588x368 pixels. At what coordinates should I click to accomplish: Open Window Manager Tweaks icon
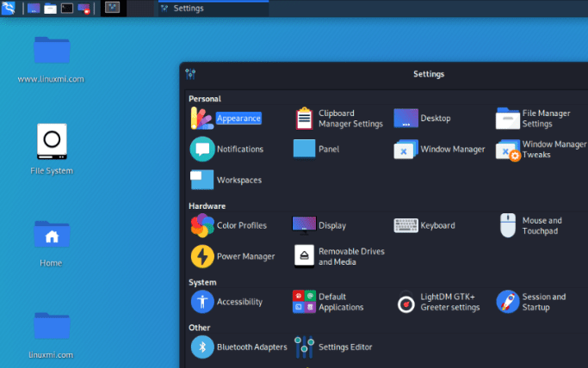(x=508, y=150)
